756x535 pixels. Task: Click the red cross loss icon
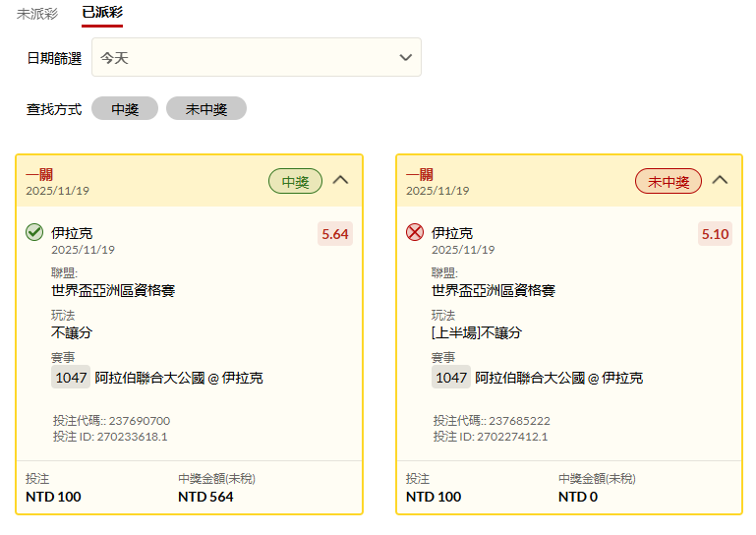click(x=415, y=233)
